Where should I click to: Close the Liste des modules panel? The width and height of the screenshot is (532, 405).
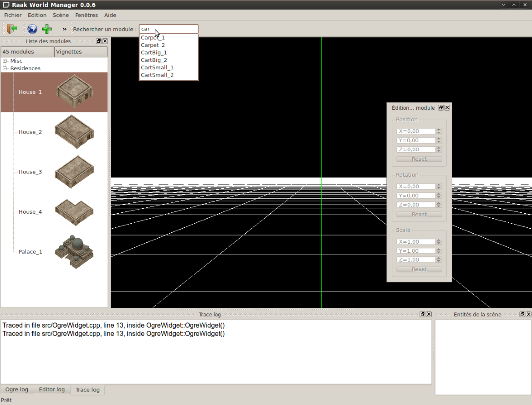[x=105, y=41]
